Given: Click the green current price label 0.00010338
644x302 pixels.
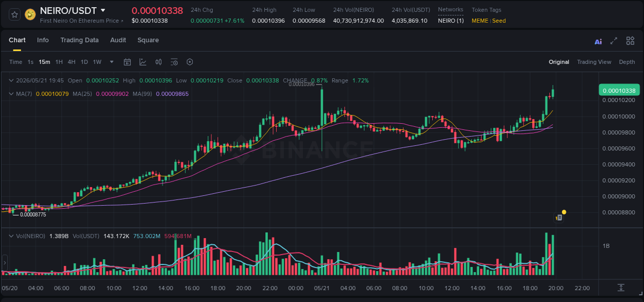Looking at the screenshot, I should 619,90.
